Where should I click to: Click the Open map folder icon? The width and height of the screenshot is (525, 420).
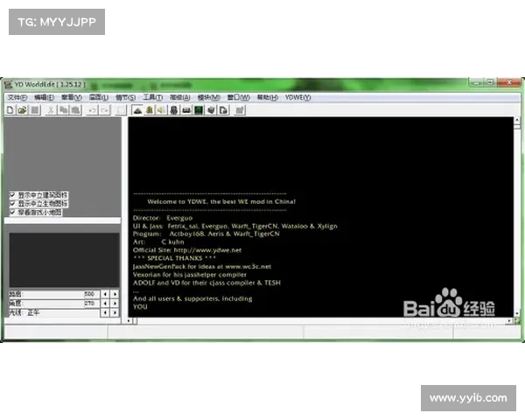coord(22,110)
